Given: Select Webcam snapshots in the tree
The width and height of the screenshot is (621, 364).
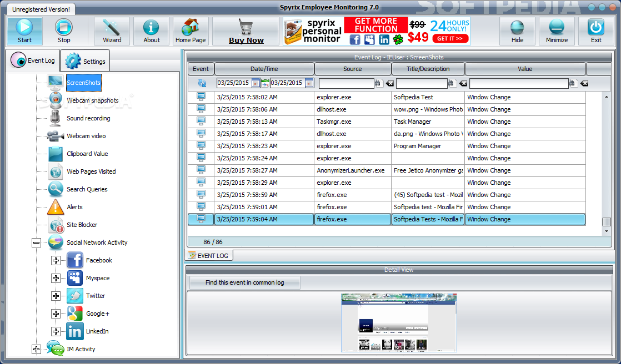Looking at the screenshot, I should 93,100.
